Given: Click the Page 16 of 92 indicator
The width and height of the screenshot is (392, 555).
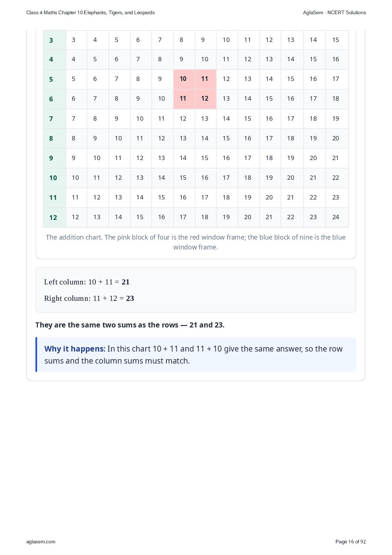Looking at the screenshot, I should click(350, 542).
